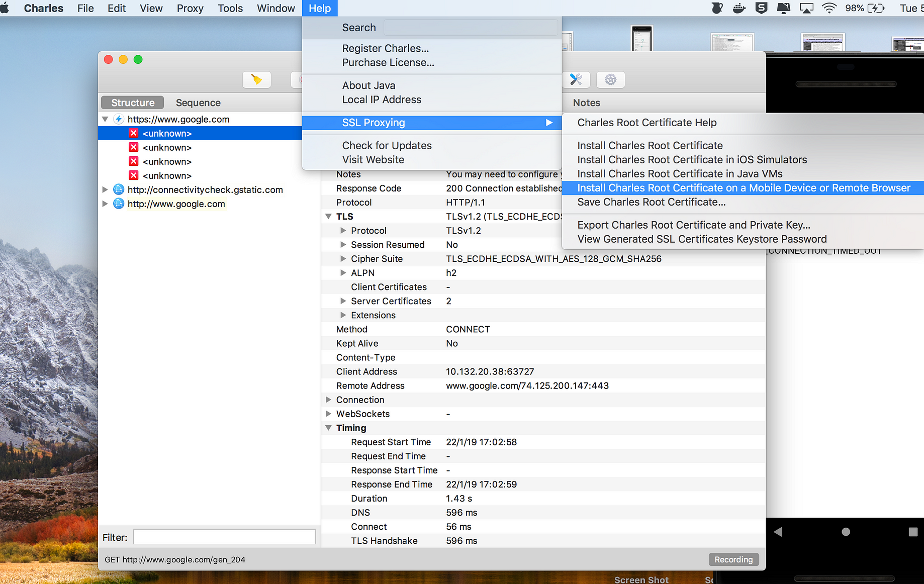Select Export Charles Root Certificate and Private Key

coord(743,225)
